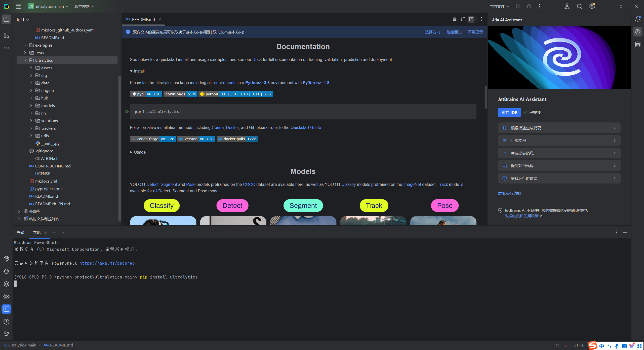Image resolution: width=644 pixels, height=350 pixels.
Task: Open the Git version control tool window
Action: (x=6, y=334)
